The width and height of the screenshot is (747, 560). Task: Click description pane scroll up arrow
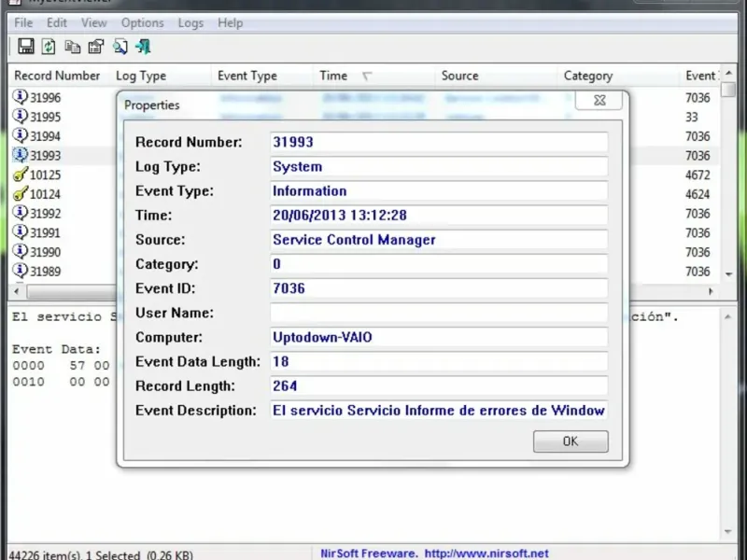tap(728, 317)
